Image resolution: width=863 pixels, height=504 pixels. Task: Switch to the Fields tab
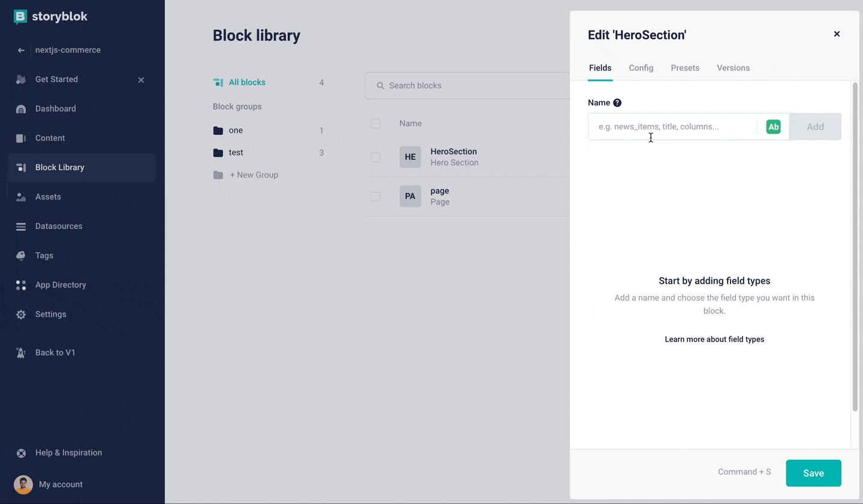600,68
